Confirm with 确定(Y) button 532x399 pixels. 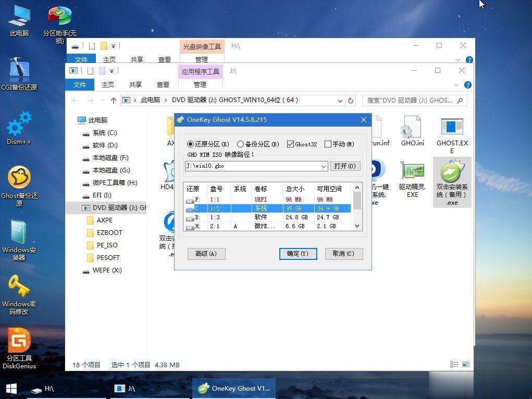(x=298, y=254)
